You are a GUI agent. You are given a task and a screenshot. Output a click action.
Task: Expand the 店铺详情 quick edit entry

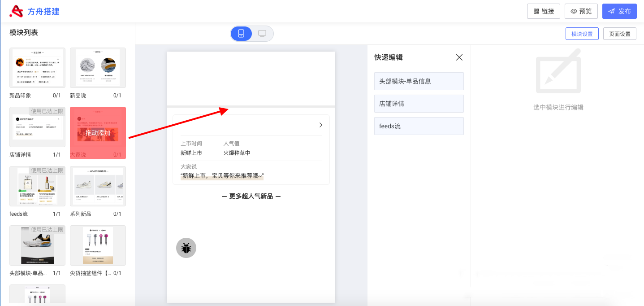[419, 104]
